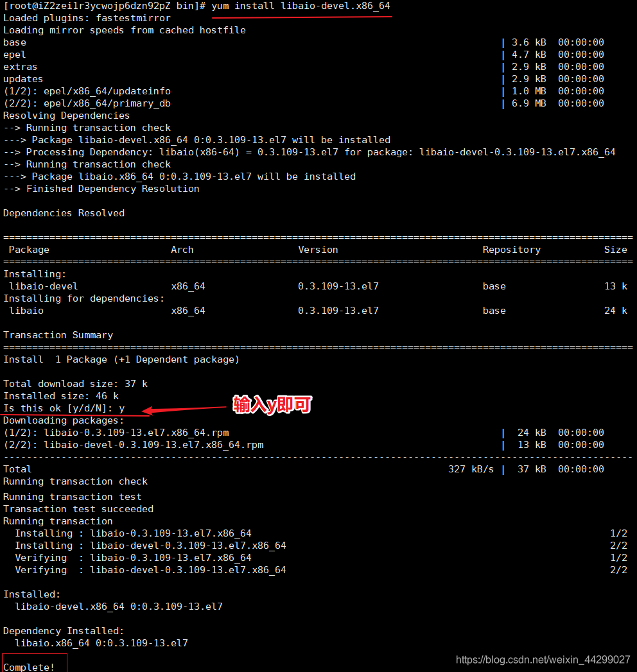The width and height of the screenshot is (637, 672).
Task: Click 'libaio-0.3.109-13.el7.x86_64.rpm' download line
Action: (304, 433)
